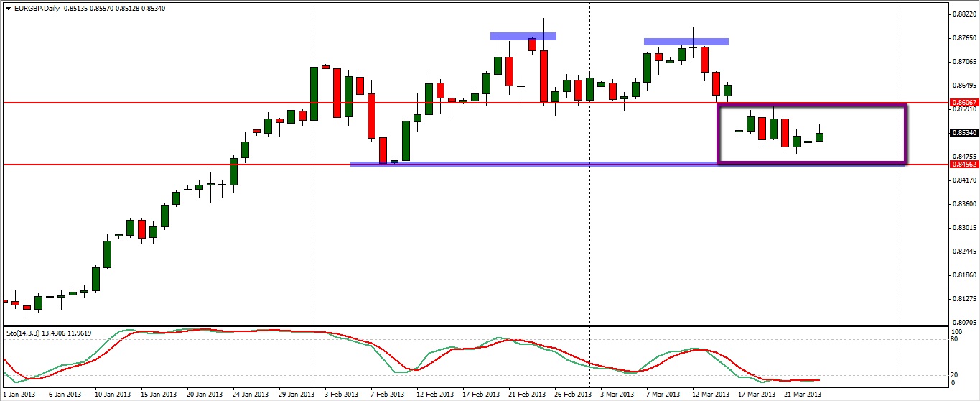This screenshot has width=980, height=401.
Task: Click the 3 Mar 2013 date label
Action: (x=619, y=395)
